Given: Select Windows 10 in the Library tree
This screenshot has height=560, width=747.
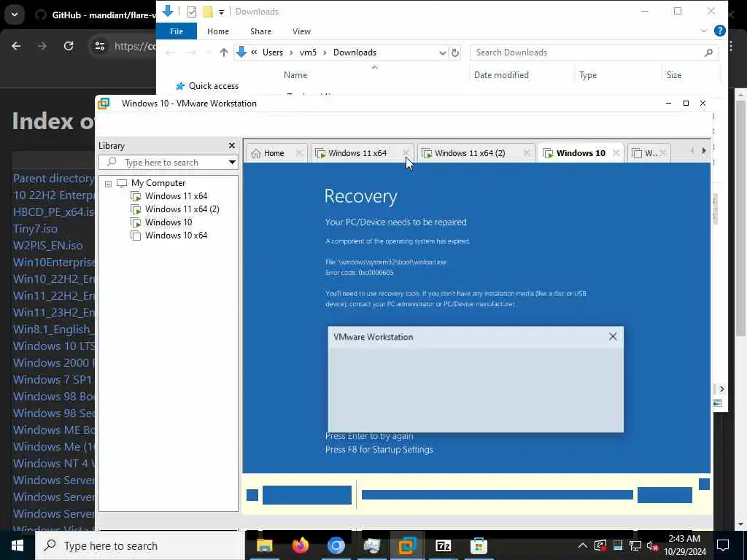Looking at the screenshot, I should coord(169,222).
